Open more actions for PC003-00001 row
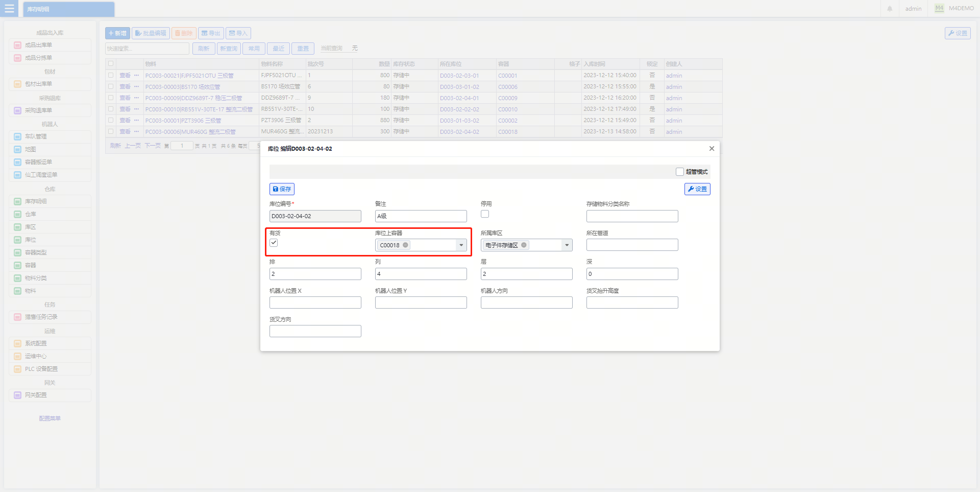The image size is (980, 492). pyautogui.click(x=136, y=120)
